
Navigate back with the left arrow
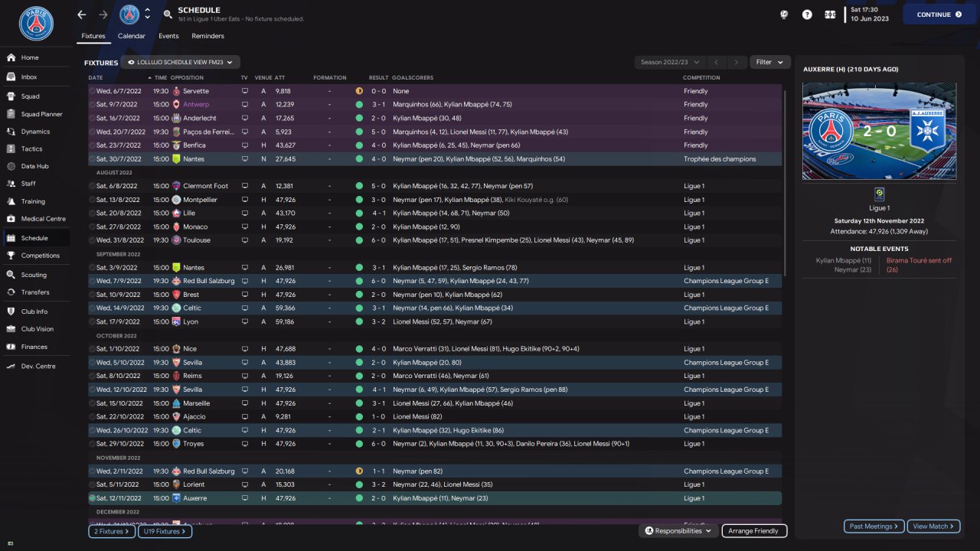[x=82, y=15]
